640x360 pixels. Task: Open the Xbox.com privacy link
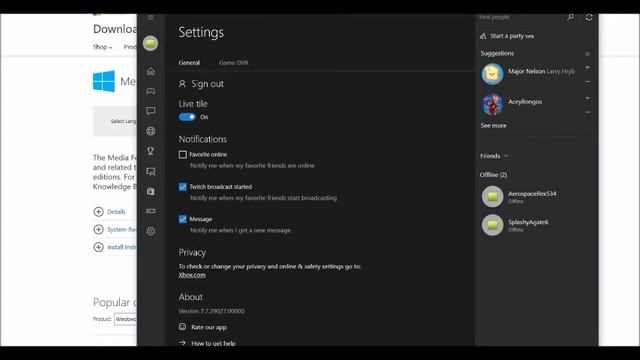coord(192,275)
